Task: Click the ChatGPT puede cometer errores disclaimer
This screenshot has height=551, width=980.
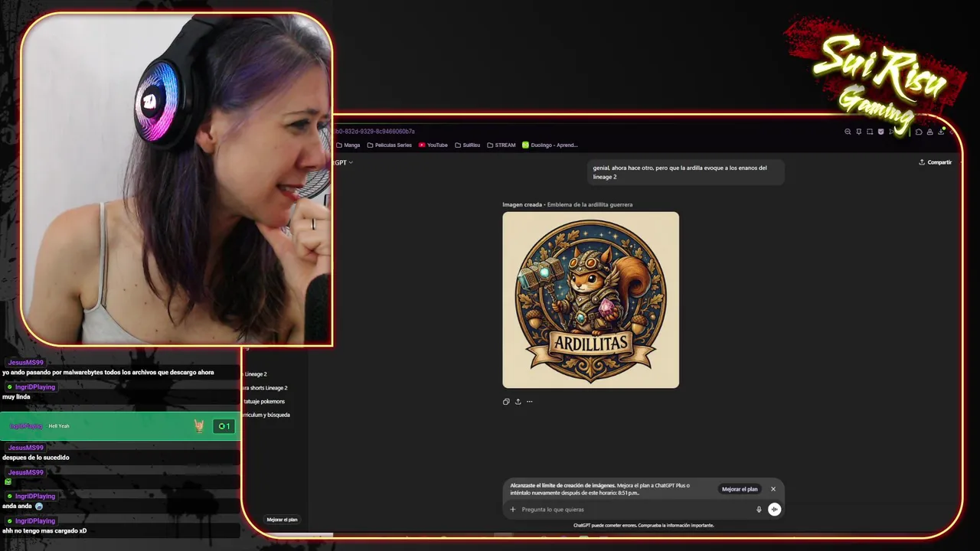Action: 643,525
